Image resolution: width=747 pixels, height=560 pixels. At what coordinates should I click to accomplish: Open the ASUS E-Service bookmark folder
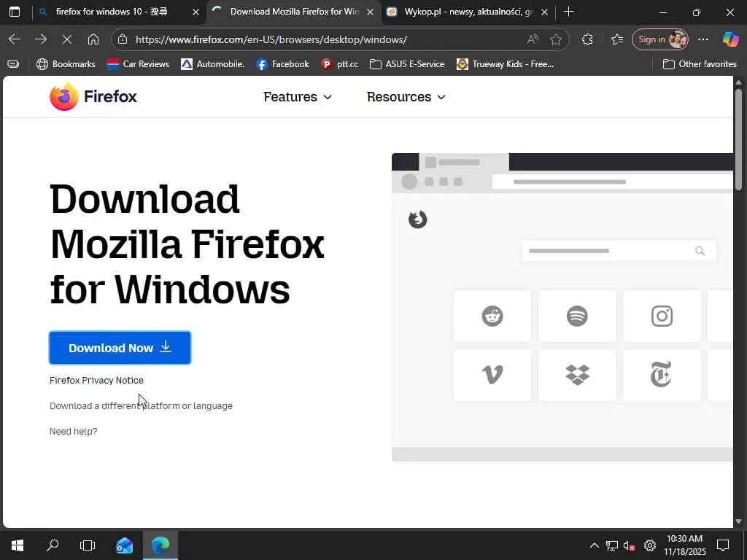[407, 64]
